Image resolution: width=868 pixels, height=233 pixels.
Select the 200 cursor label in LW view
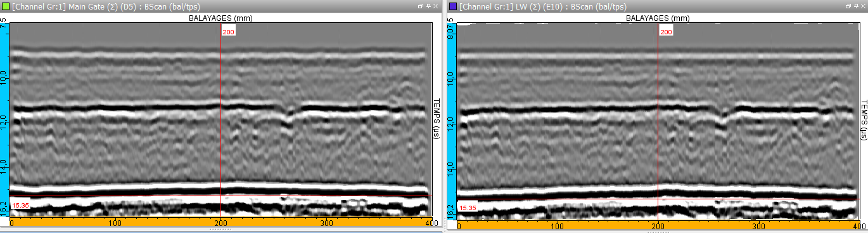click(666, 31)
